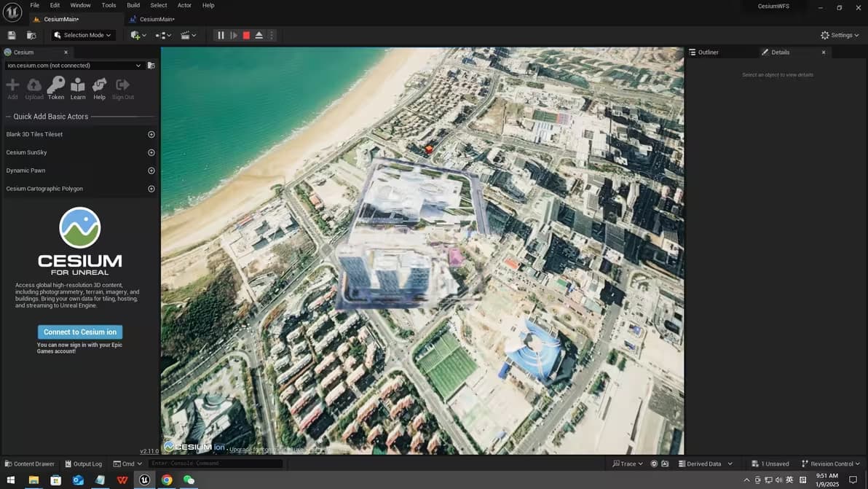868x489 pixels.
Task: Add Cesium Cartographic Polygon via its plus icon
Action: tap(151, 189)
